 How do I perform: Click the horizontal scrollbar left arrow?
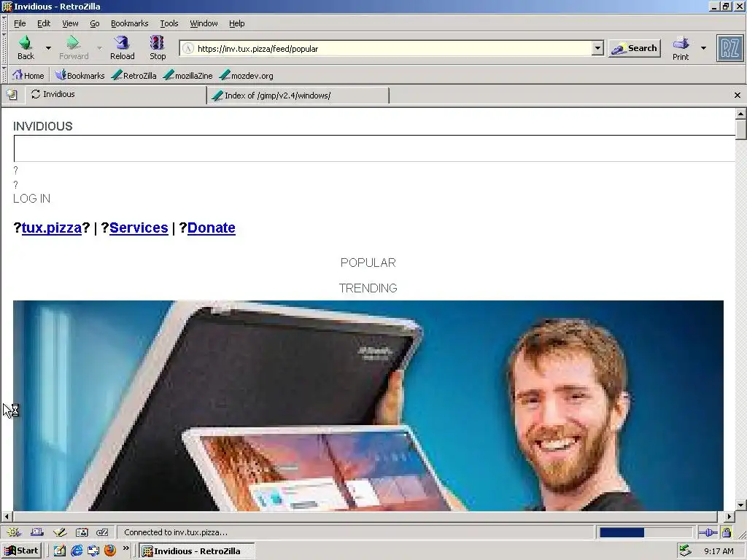coord(7,516)
